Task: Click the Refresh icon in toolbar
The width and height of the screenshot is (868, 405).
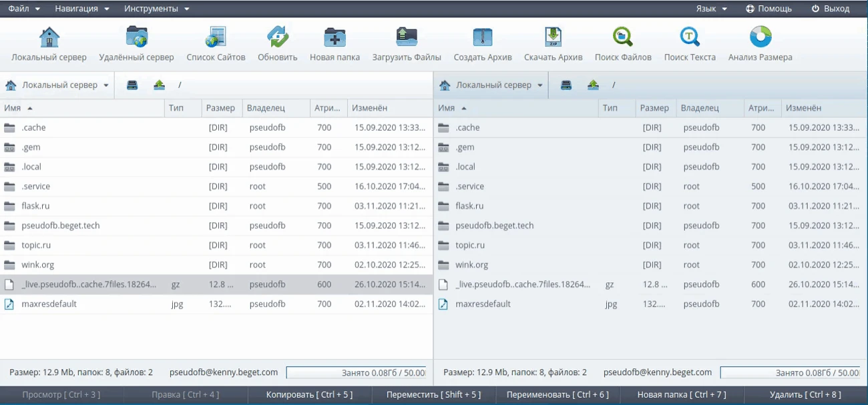Action: click(277, 37)
